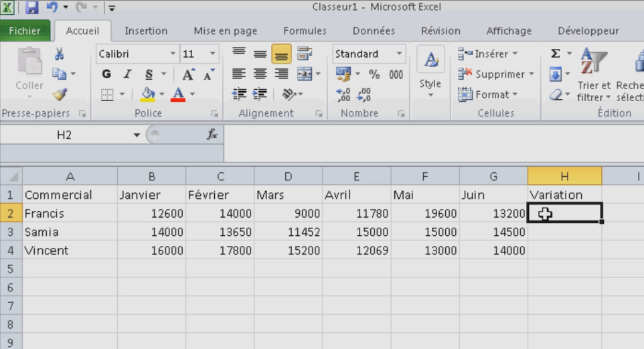Image resolution: width=644 pixels, height=349 pixels.
Task: Click the percent style icon
Action: pyautogui.click(x=374, y=74)
